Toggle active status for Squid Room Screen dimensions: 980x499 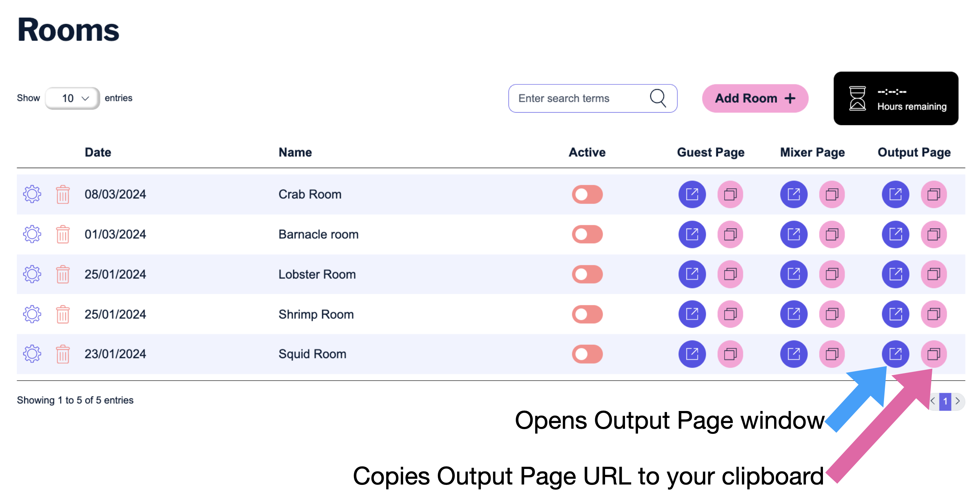pos(587,354)
